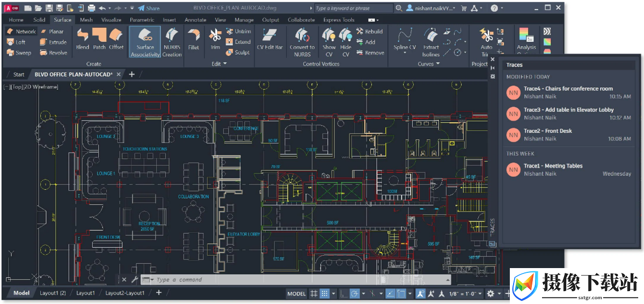
Task: Activate the Blend surface tool
Action: pos(83,39)
